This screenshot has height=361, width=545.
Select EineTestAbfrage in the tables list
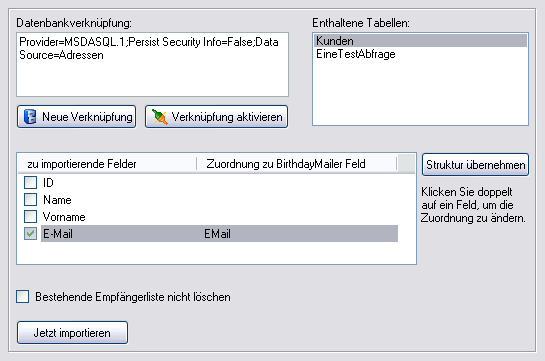(356, 54)
